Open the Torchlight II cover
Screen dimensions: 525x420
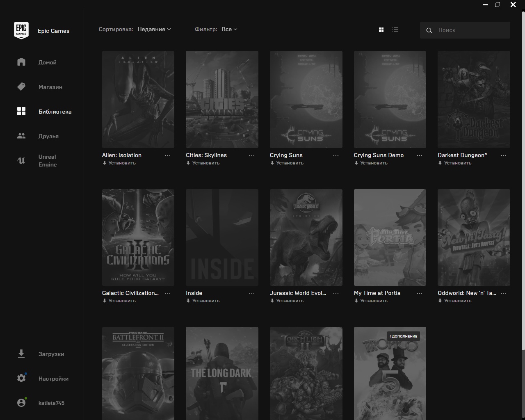tap(306, 373)
